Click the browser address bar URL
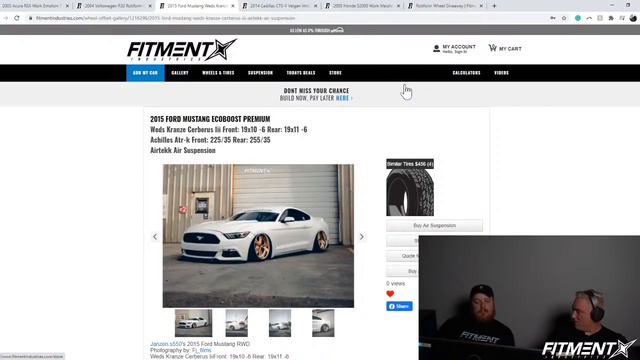Screen dimensions: 640x360 tap(165, 18)
